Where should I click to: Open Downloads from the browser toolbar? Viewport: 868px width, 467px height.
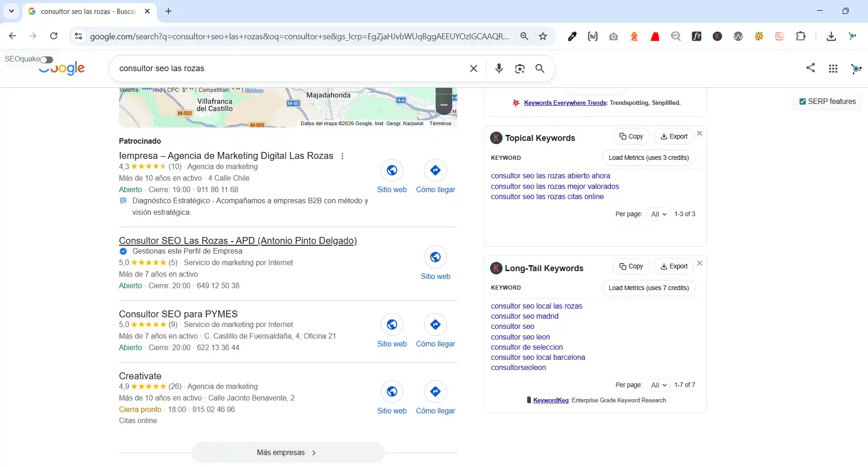[x=831, y=36]
